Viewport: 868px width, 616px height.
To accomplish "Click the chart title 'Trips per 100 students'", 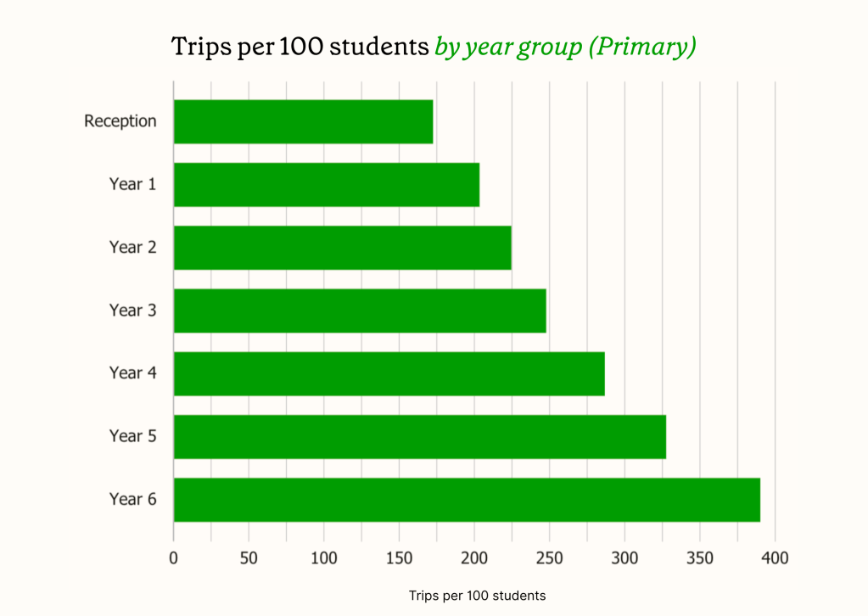I will tap(300, 47).
